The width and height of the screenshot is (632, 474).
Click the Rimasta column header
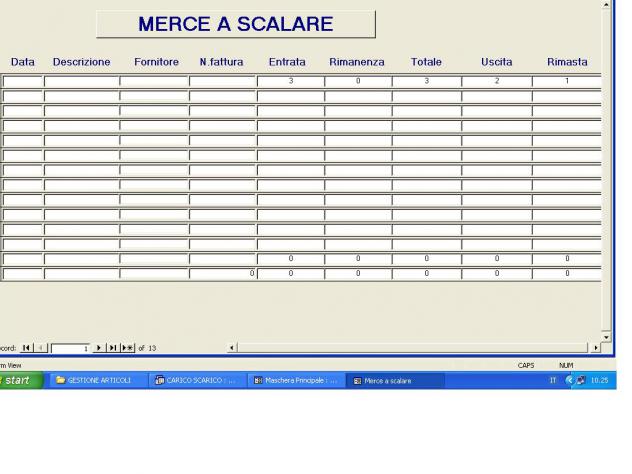tap(567, 62)
